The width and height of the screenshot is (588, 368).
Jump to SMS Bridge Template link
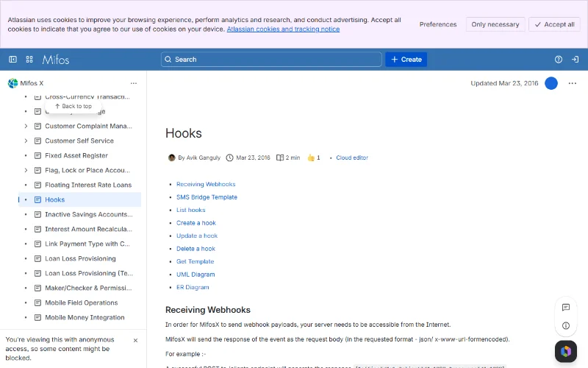point(207,197)
